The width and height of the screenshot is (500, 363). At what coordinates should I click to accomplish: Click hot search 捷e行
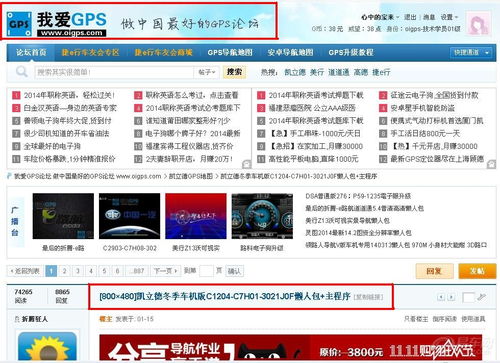pyautogui.click(x=381, y=72)
